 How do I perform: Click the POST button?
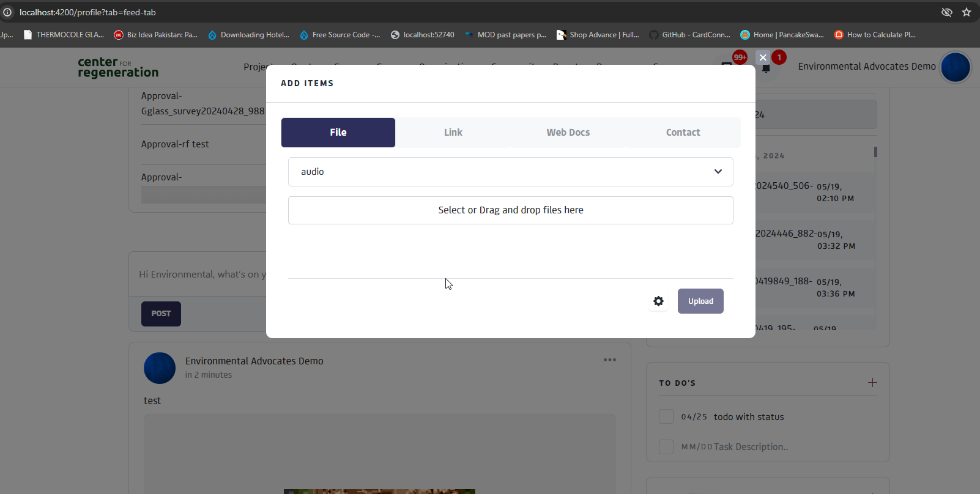pos(161,314)
